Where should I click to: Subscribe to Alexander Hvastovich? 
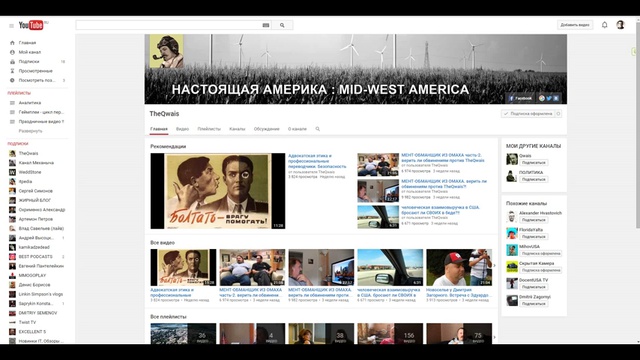pyautogui.click(x=533, y=220)
